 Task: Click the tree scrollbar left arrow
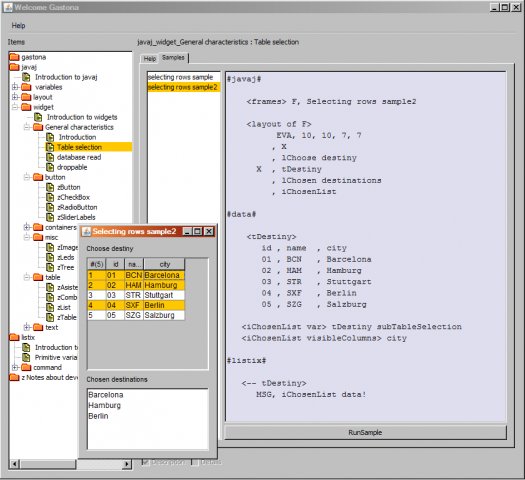tap(14, 464)
